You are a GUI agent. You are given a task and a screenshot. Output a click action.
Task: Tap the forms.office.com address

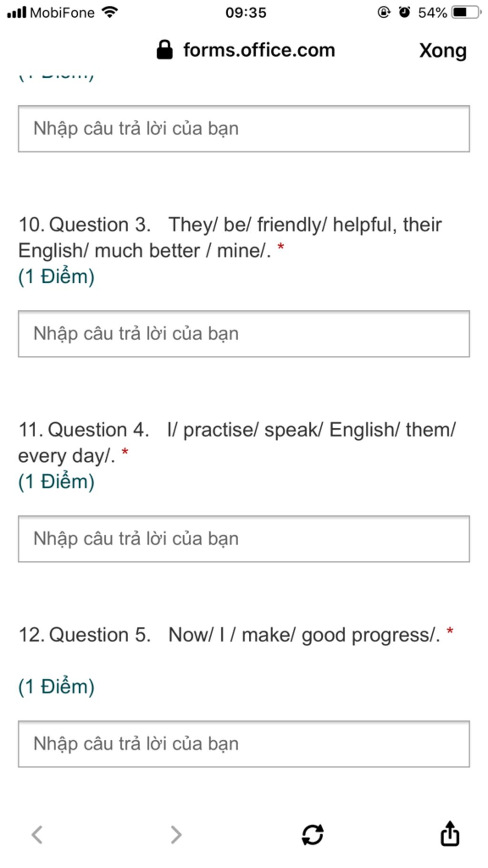click(259, 50)
